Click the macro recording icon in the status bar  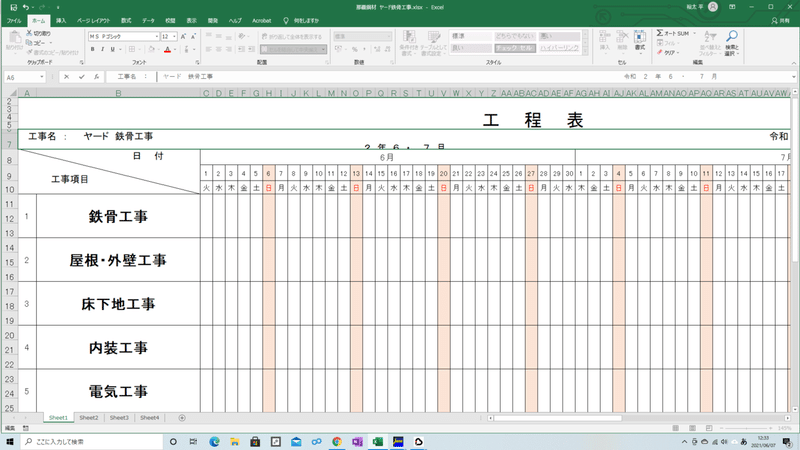[x=26, y=428]
